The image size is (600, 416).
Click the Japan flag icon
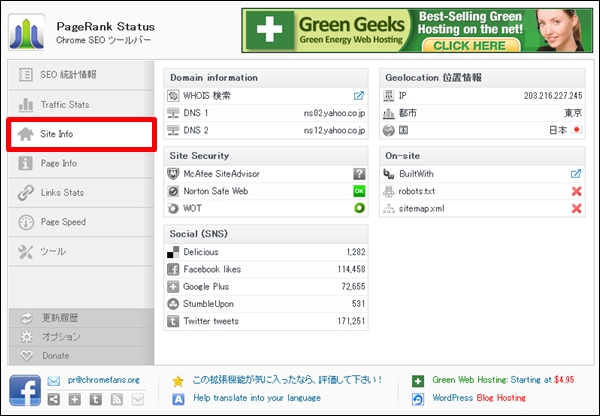(x=576, y=130)
